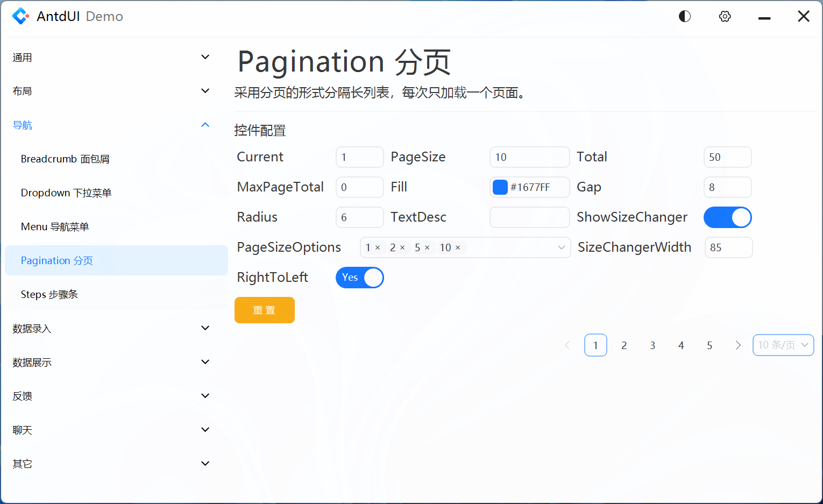Image resolution: width=823 pixels, height=504 pixels.
Task: Open 'Steps 步骤条' from the sidebar
Action: coord(49,294)
